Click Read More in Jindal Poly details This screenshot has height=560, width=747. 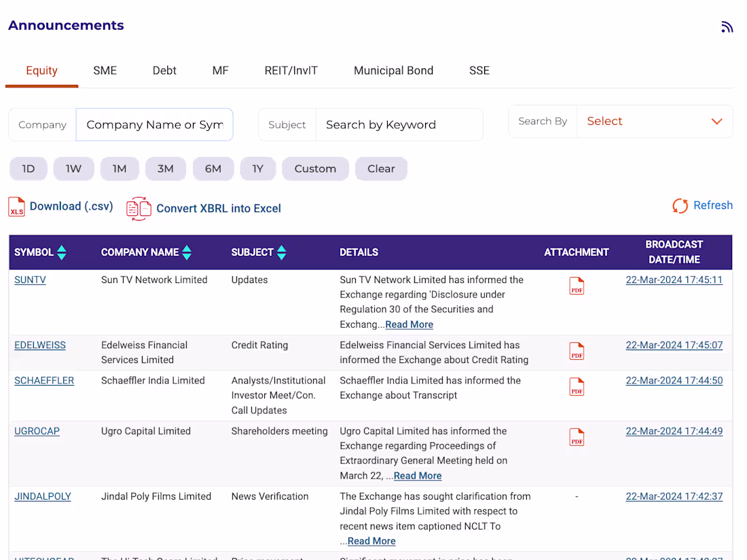371,541
